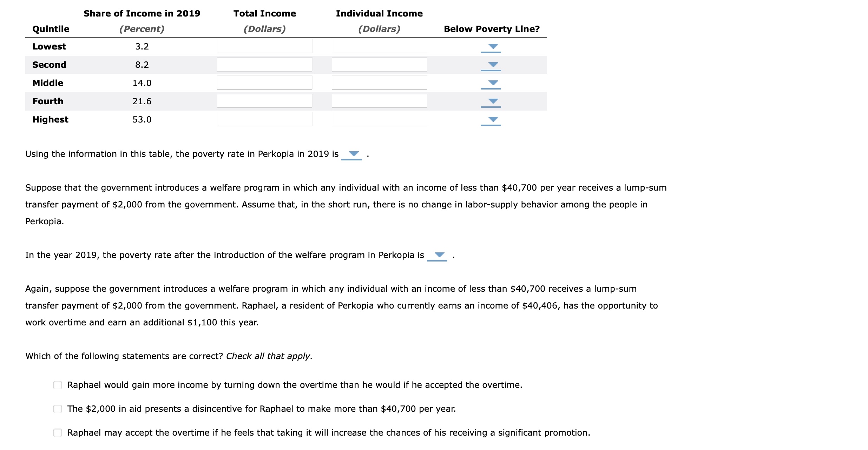The image size is (868, 450).
Task: Click 'Check all that apply.' instruction text
Action: pos(269,356)
